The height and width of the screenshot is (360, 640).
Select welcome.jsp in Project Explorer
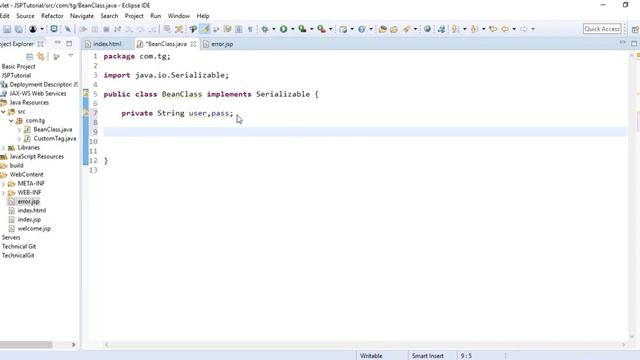[x=34, y=229]
